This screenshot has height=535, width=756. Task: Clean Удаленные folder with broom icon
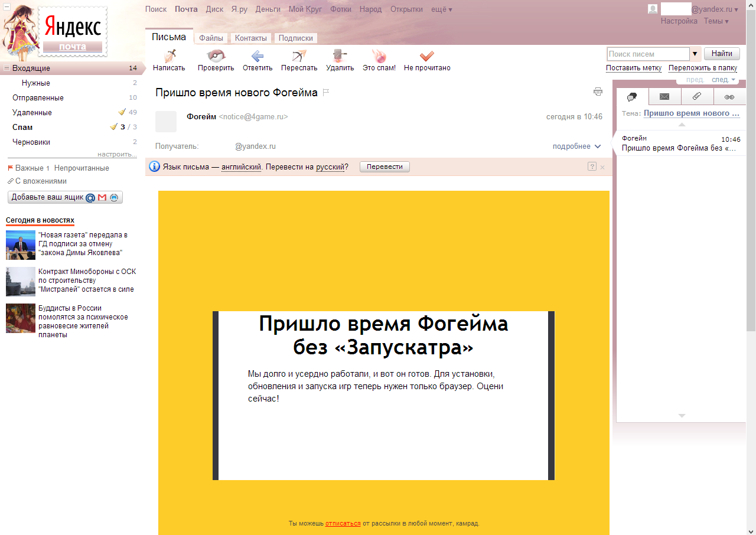click(x=122, y=112)
